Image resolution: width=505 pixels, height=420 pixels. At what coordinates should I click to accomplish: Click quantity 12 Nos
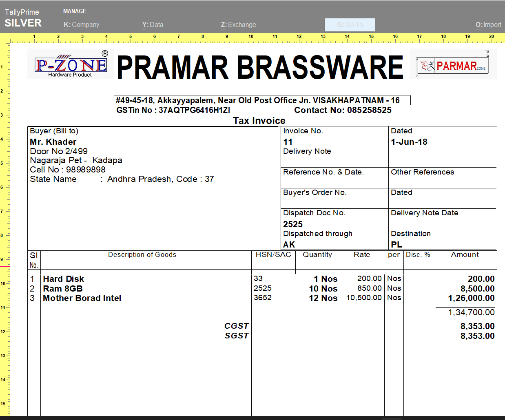(323, 298)
